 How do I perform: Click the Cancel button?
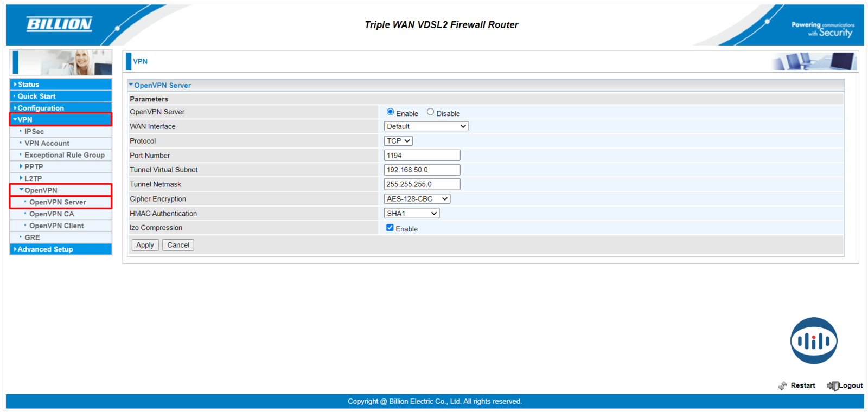click(178, 245)
